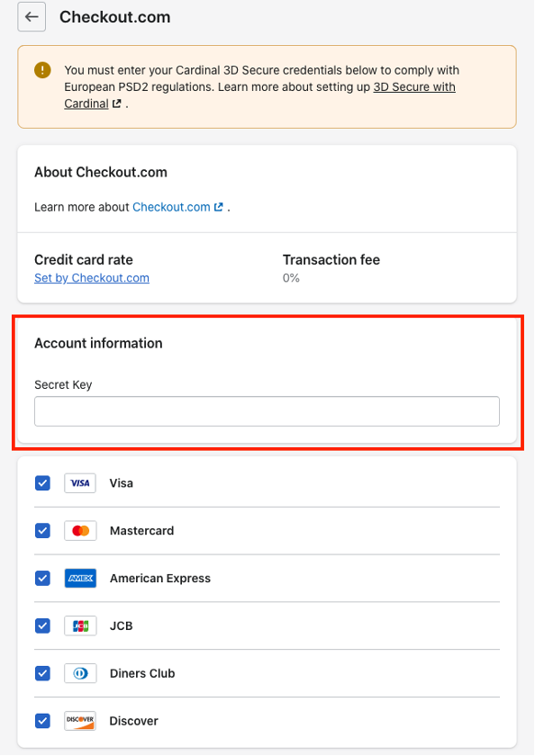
Task: Open the Checkout.com learn more link
Action: tap(171, 207)
